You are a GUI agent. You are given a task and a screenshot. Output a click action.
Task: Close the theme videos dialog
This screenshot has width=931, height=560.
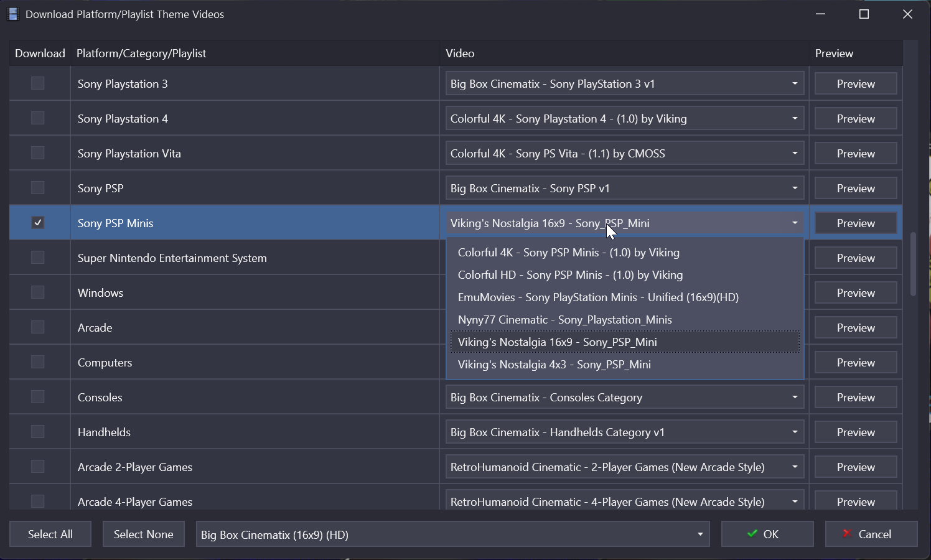[x=907, y=14]
